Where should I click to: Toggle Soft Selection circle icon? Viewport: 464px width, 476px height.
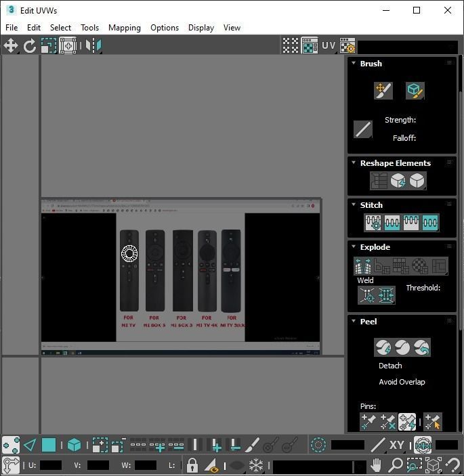pos(318,445)
